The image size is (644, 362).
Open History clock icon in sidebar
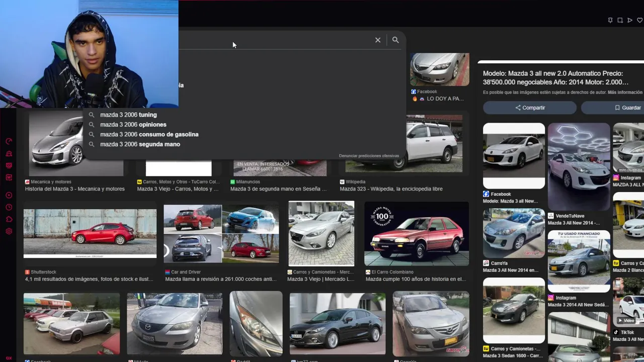[9, 207]
